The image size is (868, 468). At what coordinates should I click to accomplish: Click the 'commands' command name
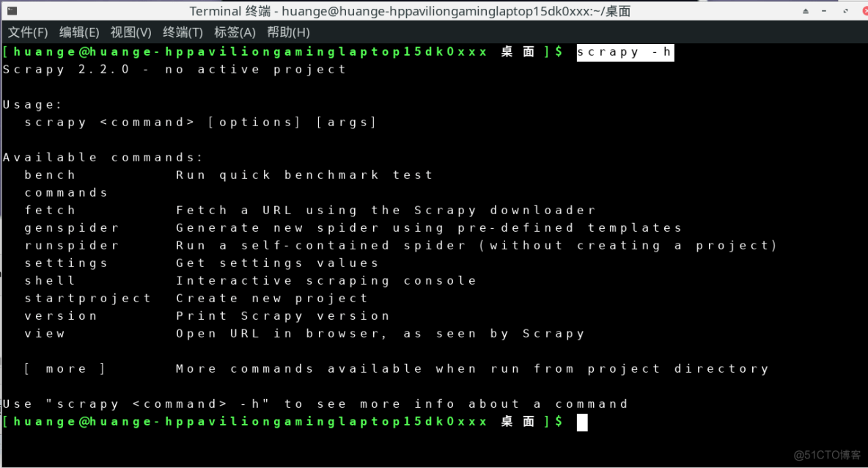coord(66,193)
